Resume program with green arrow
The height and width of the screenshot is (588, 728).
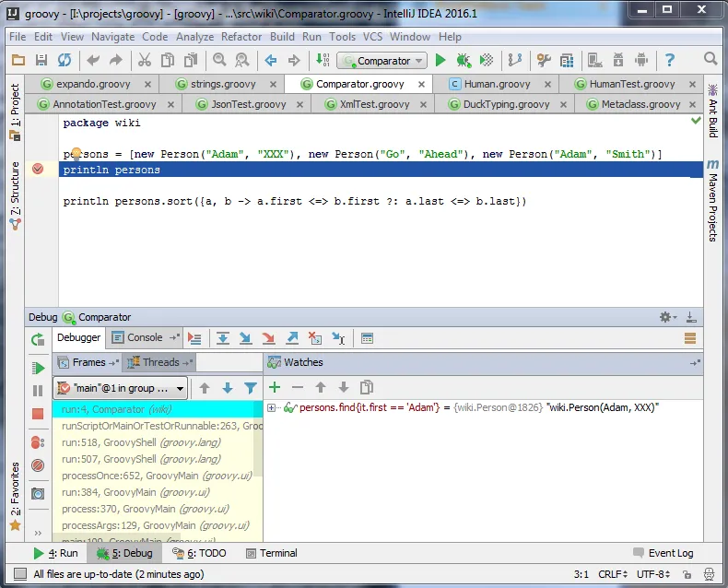coord(38,369)
